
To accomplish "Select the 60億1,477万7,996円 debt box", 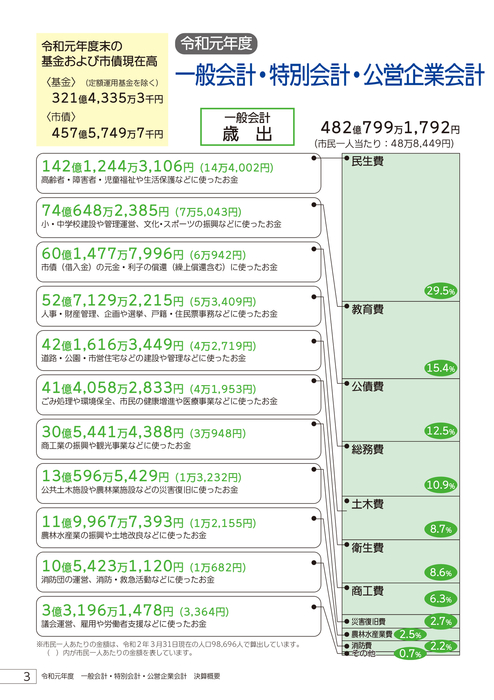I will pos(179,262).
